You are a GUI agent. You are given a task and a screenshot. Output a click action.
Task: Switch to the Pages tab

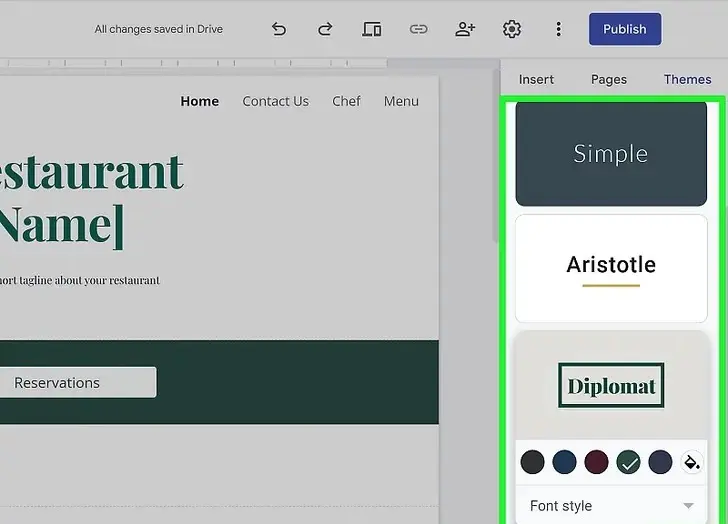[x=609, y=79]
